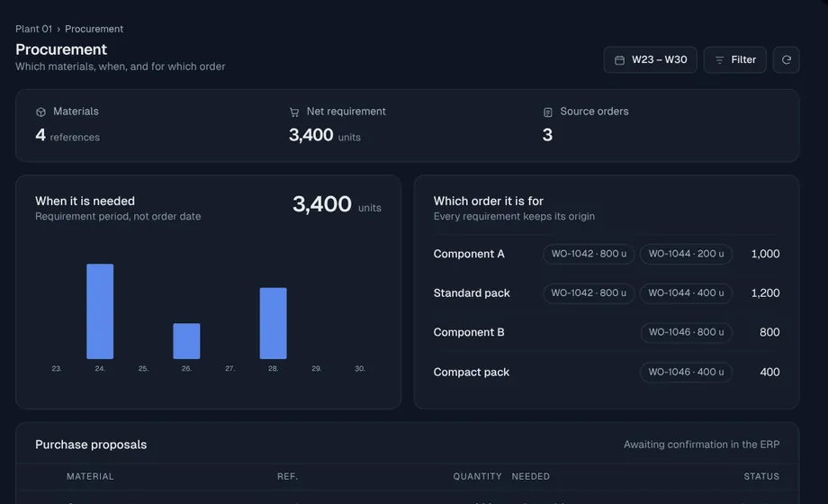Click the 1,000 total for Component A
The width and height of the screenshot is (828, 504).
pos(765,254)
